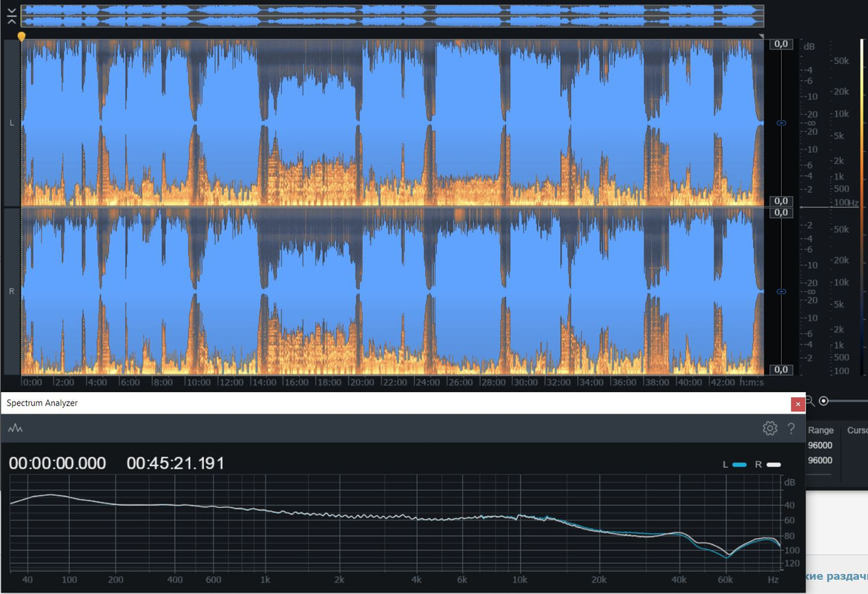The height and width of the screenshot is (594, 868).
Task: Click the 20k label on the analyzer frequency axis
Action: pos(599,580)
